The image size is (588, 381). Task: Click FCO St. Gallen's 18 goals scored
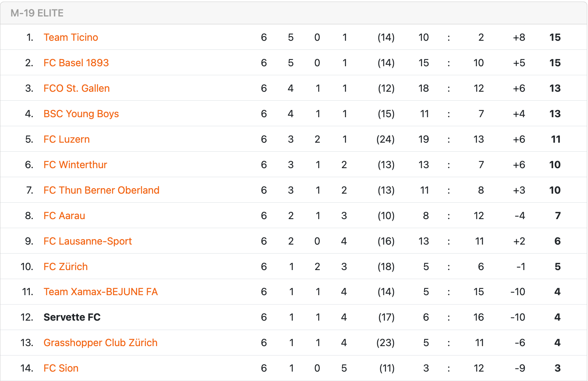click(423, 88)
